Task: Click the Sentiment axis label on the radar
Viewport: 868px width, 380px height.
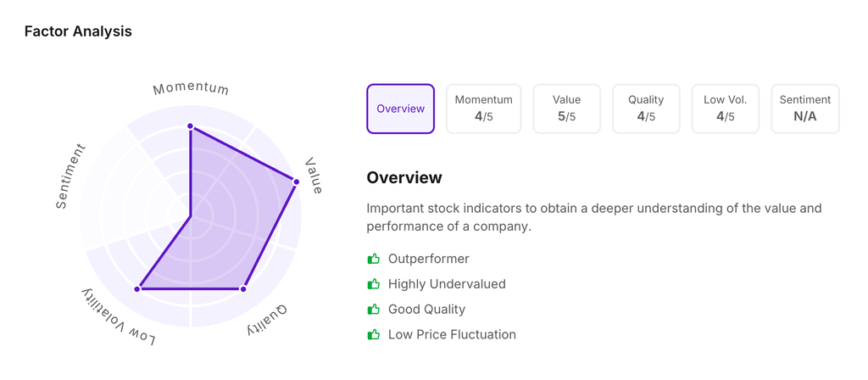Action: 71,176
